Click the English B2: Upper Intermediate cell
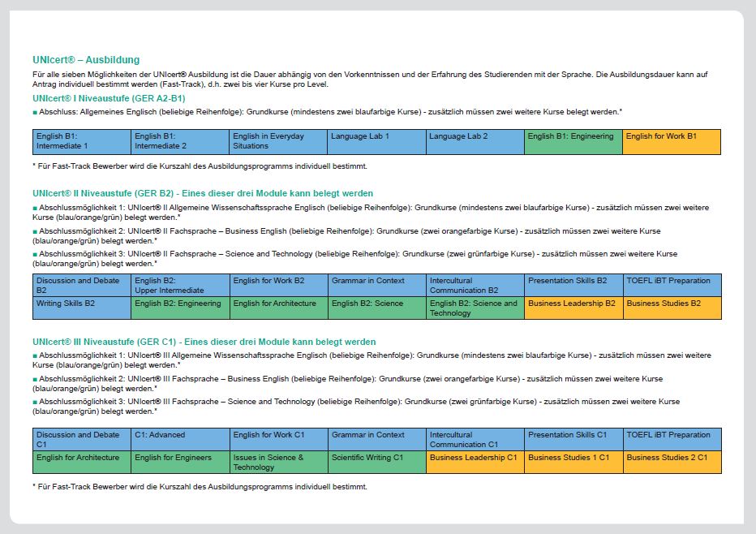 pos(180,285)
